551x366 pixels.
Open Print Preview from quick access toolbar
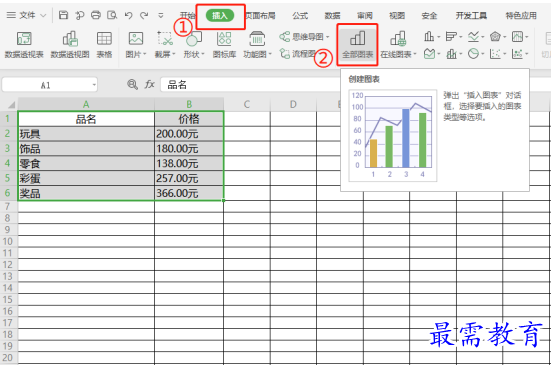(112, 15)
